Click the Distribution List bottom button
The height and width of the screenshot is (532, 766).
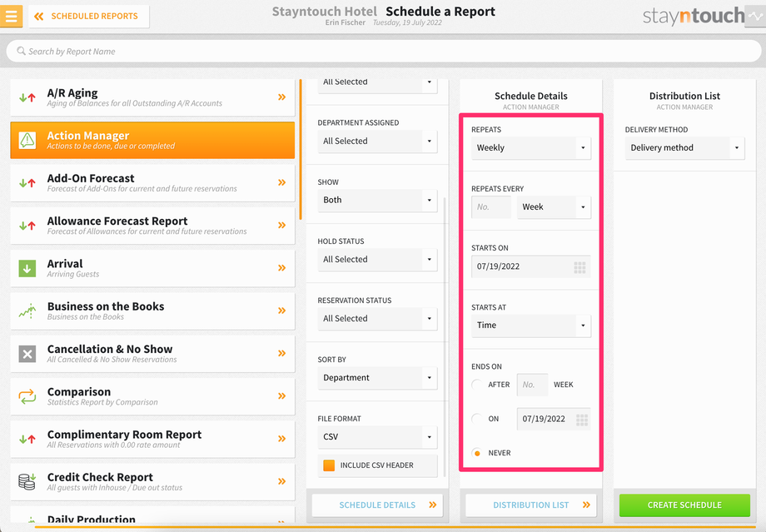point(531,505)
